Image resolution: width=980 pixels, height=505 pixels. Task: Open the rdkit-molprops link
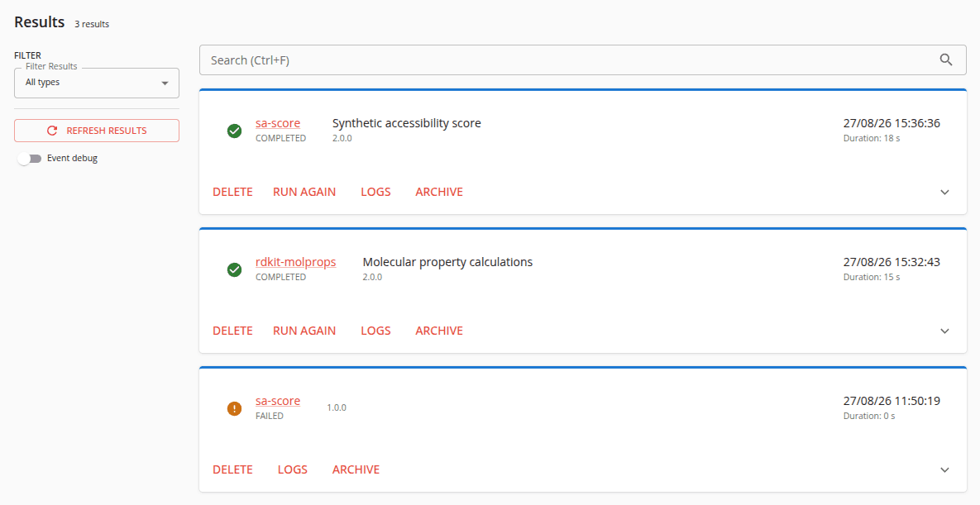tap(295, 262)
